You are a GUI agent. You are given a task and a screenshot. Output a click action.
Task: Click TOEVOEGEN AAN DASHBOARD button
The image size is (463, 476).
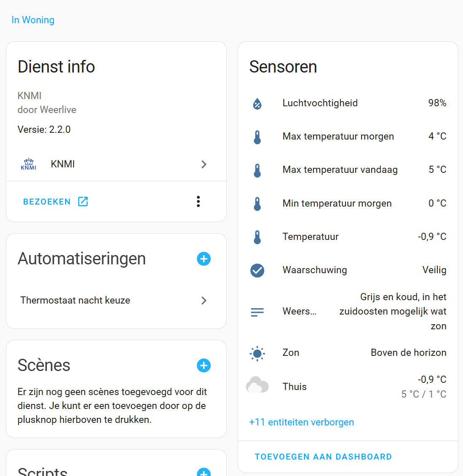324,457
